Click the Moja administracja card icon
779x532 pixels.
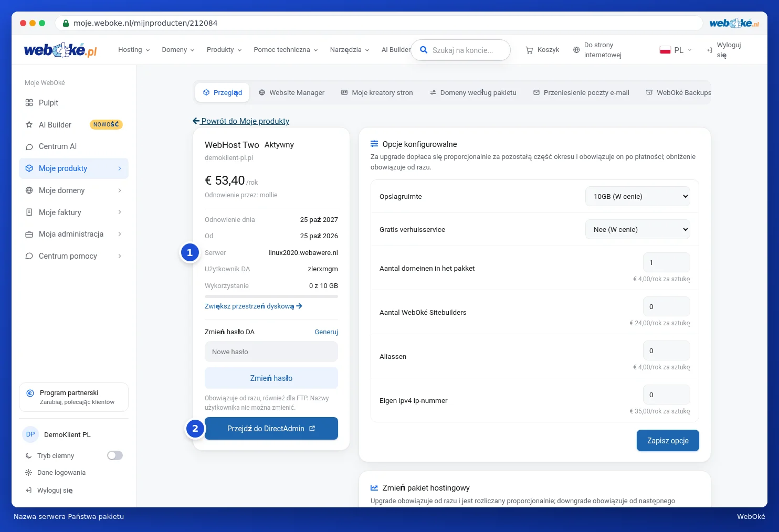coord(29,234)
